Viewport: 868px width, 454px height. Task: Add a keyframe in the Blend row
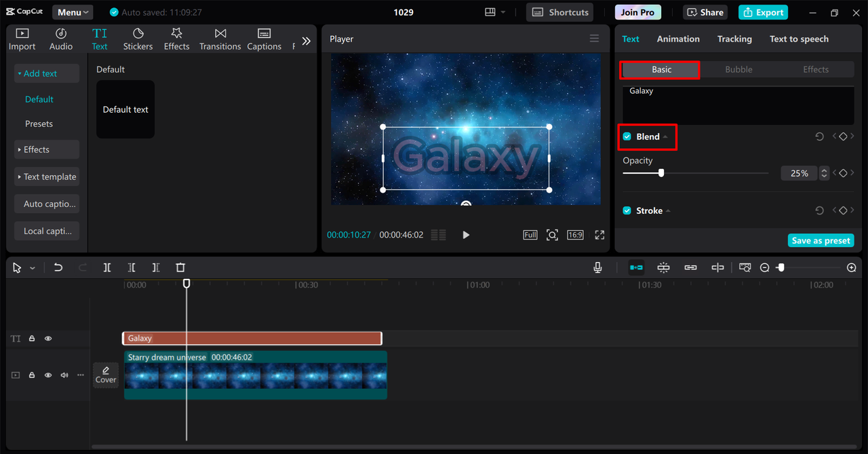pos(843,136)
